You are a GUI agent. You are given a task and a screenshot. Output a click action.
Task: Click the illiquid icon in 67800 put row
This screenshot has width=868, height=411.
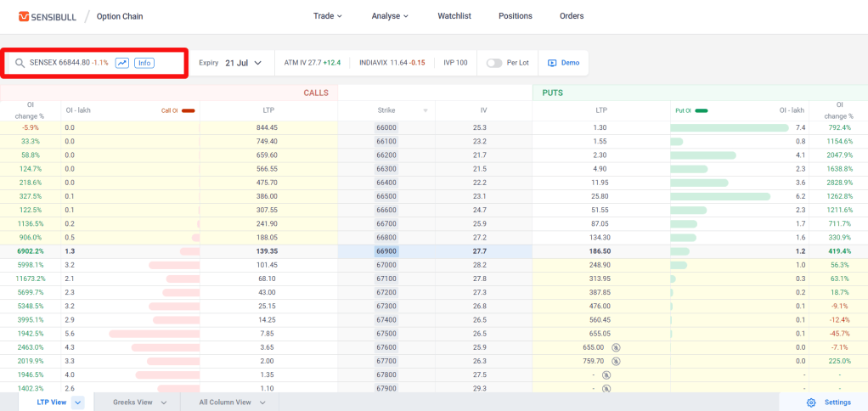coord(606,375)
